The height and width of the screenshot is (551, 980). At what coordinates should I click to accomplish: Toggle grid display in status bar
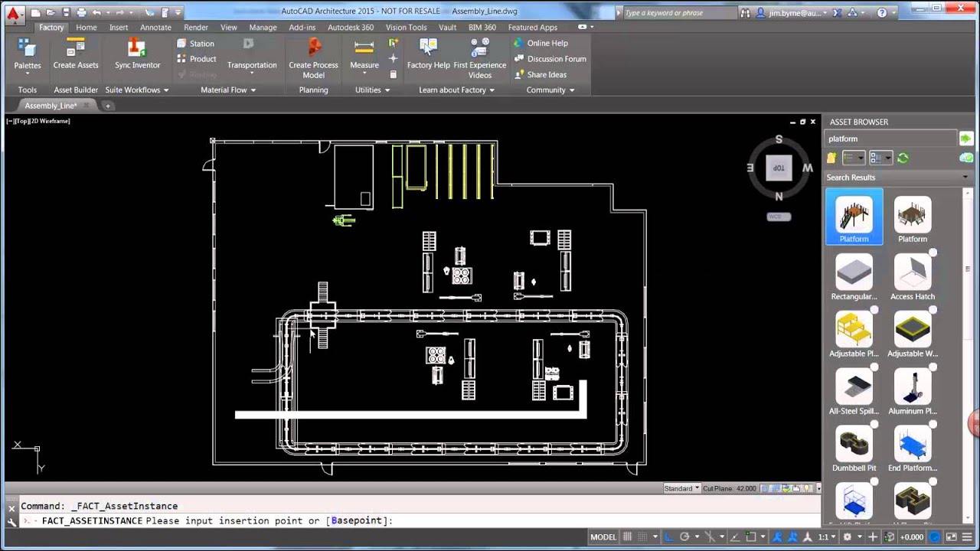click(627, 536)
